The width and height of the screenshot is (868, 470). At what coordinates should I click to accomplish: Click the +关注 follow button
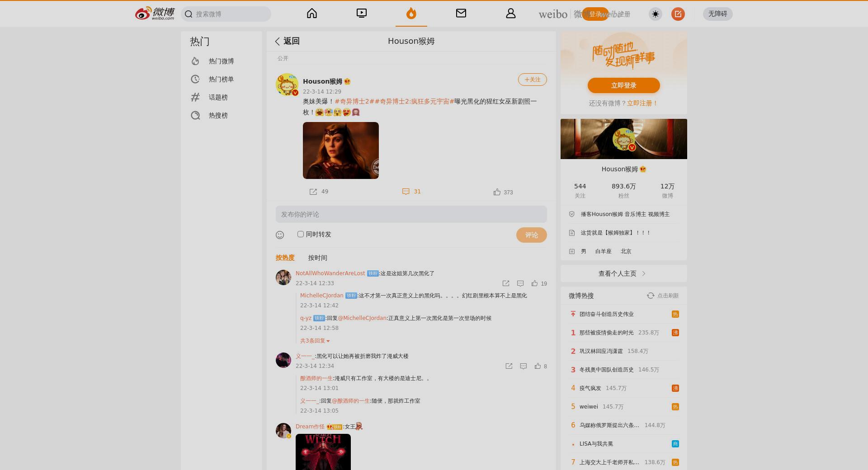533,80
